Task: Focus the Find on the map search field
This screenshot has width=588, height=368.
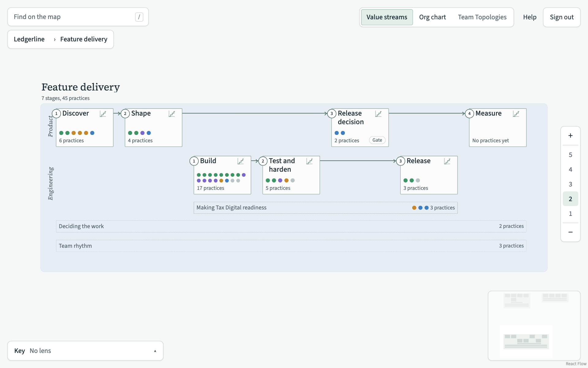Action: point(78,17)
